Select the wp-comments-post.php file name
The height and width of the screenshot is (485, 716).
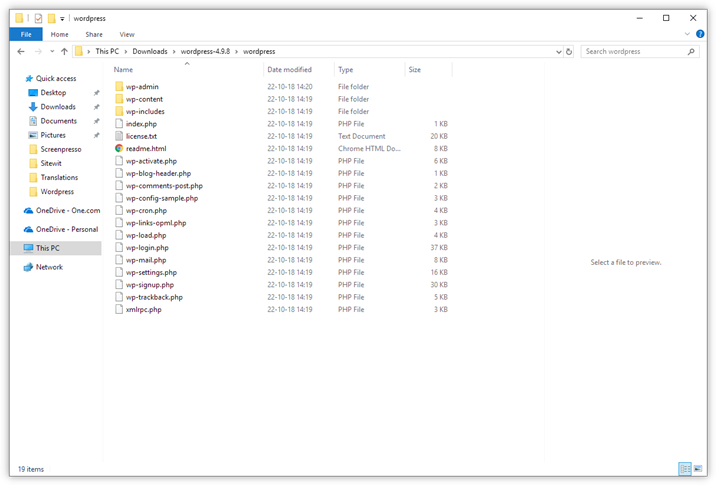click(164, 186)
